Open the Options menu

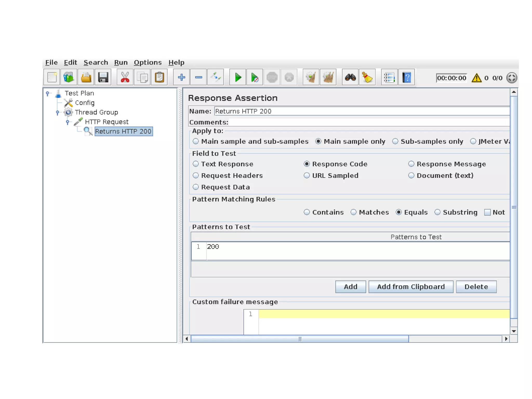148,63
